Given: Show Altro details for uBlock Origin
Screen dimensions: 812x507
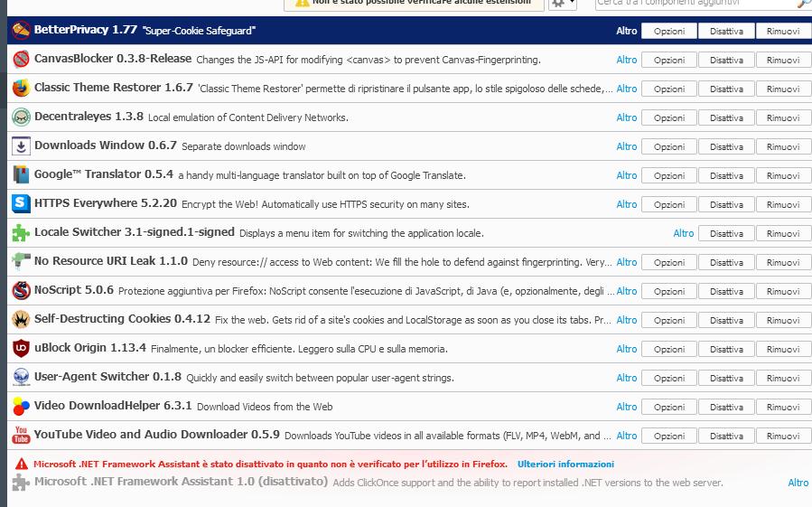Looking at the screenshot, I should pyautogui.click(x=627, y=349).
